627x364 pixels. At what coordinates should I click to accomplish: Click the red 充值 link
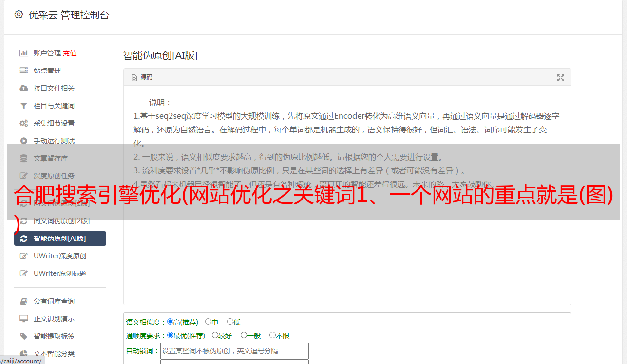[x=70, y=53]
